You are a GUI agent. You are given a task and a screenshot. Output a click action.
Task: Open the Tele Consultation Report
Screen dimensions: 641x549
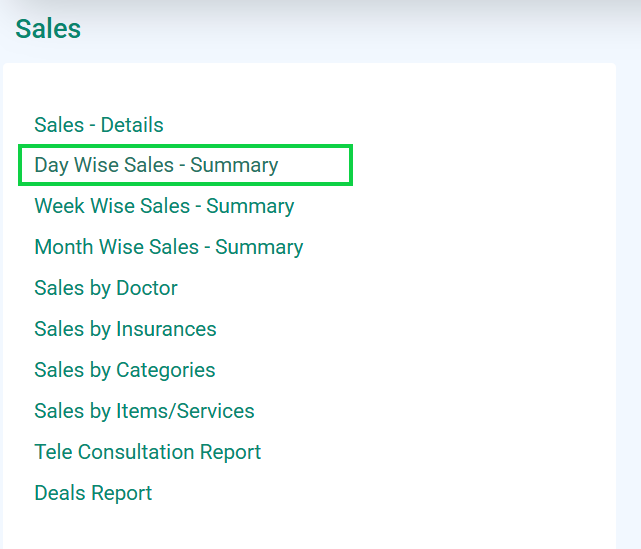[x=148, y=452]
